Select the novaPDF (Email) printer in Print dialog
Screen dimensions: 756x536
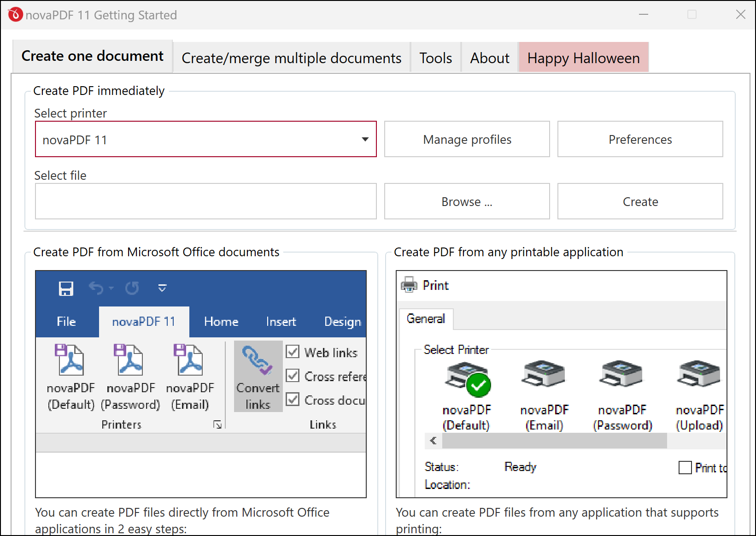pos(544,396)
